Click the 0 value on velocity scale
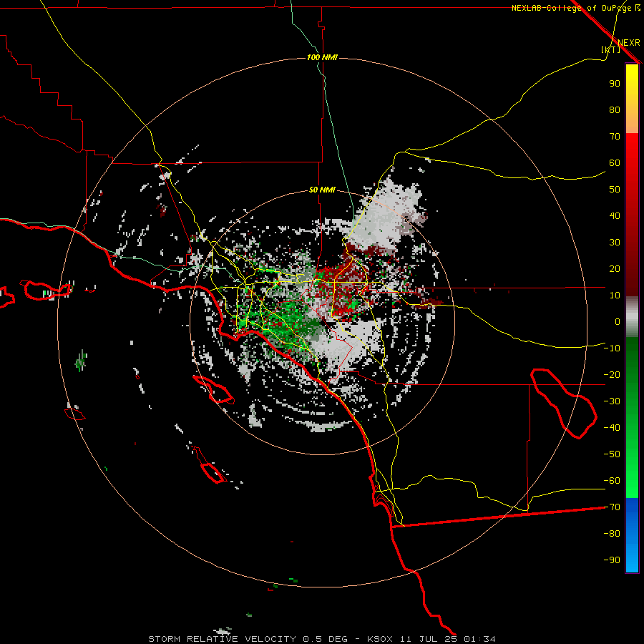 point(618,322)
